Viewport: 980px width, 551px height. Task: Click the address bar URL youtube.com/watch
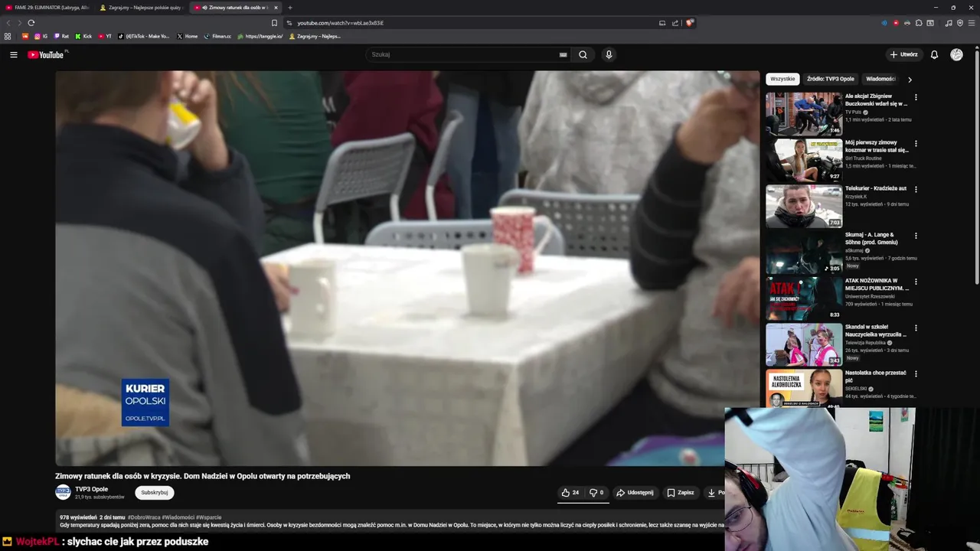point(341,23)
